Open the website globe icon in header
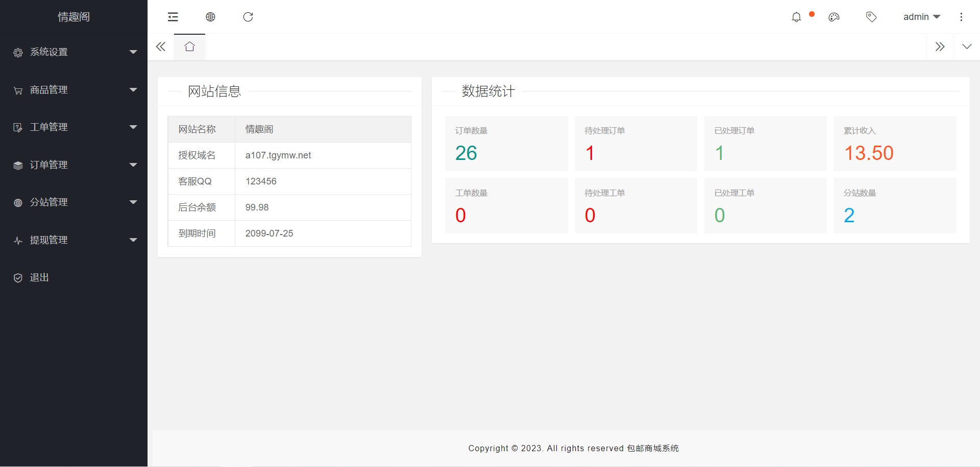Image resolution: width=980 pixels, height=467 pixels. pyautogui.click(x=210, y=17)
